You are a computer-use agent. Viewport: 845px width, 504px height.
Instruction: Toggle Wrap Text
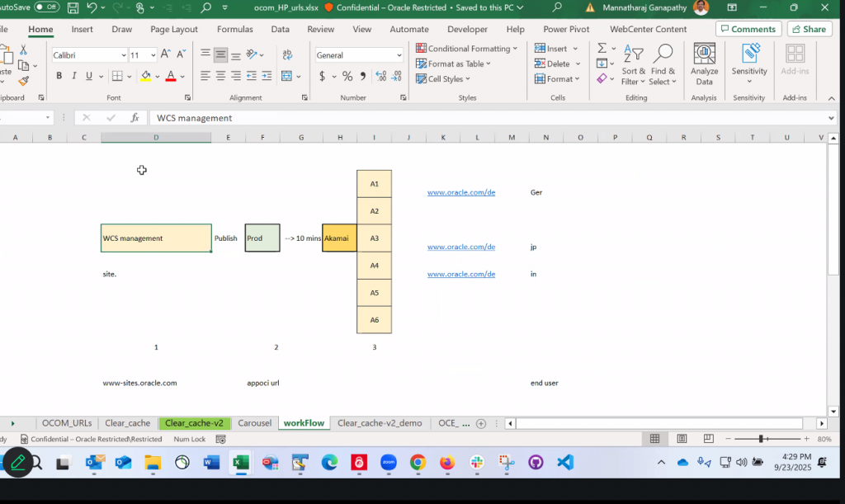pos(287,54)
